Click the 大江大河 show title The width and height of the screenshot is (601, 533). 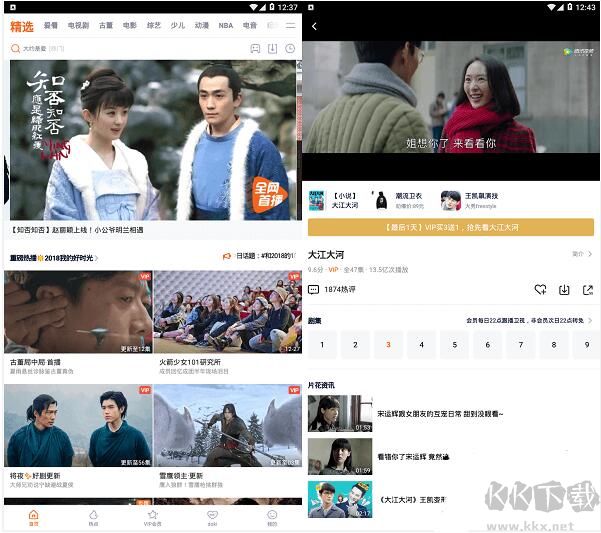326,255
